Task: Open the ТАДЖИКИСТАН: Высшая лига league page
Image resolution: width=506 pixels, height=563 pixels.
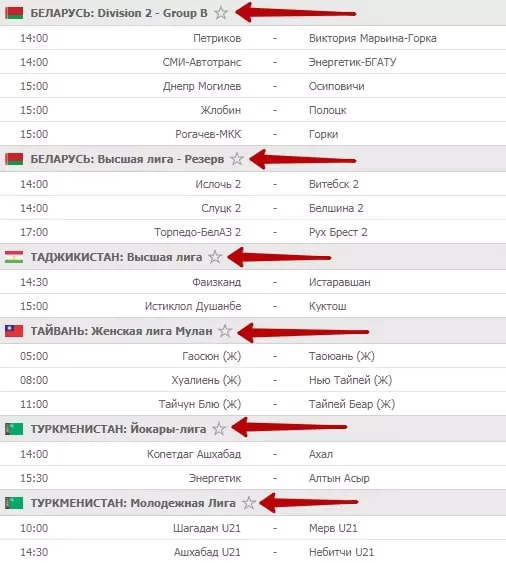Action: pyautogui.click(x=116, y=257)
